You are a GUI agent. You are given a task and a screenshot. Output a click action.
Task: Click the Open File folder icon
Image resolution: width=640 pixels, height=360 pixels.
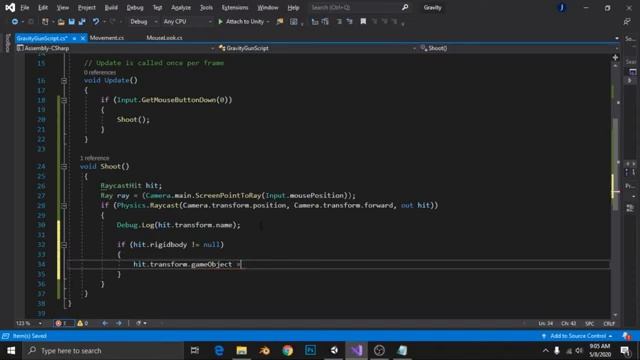coord(61,22)
